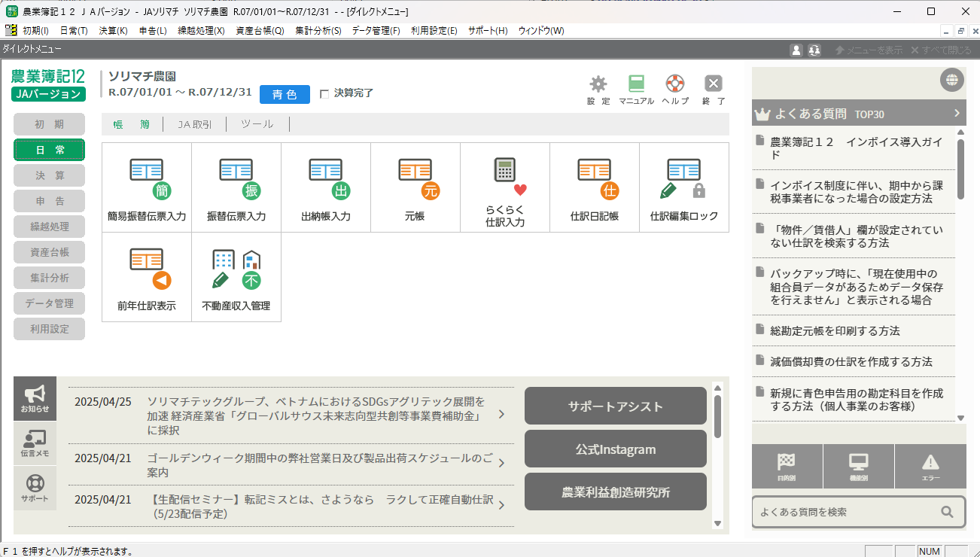Open the chevron for the 生配信セミナー news item

(501, 506)
